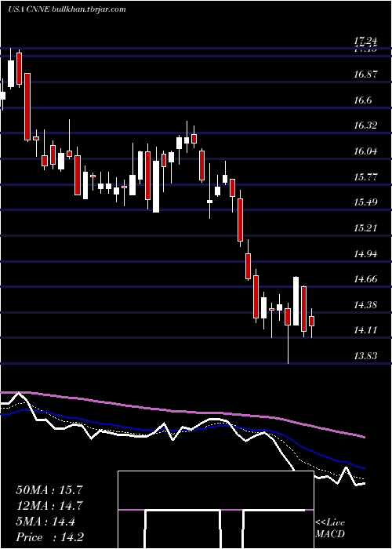The width and height of the screenshot is (392, 549).
Task: Click the 15.77 price label
Action: pyautogui.click(x=366, y=177)
